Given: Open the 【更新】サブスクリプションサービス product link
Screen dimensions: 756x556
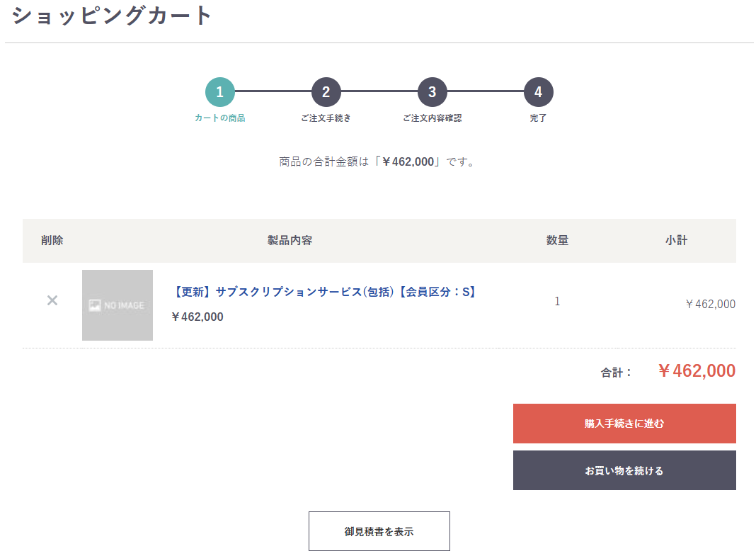Looking at the screenshot, I should (324, 292).
